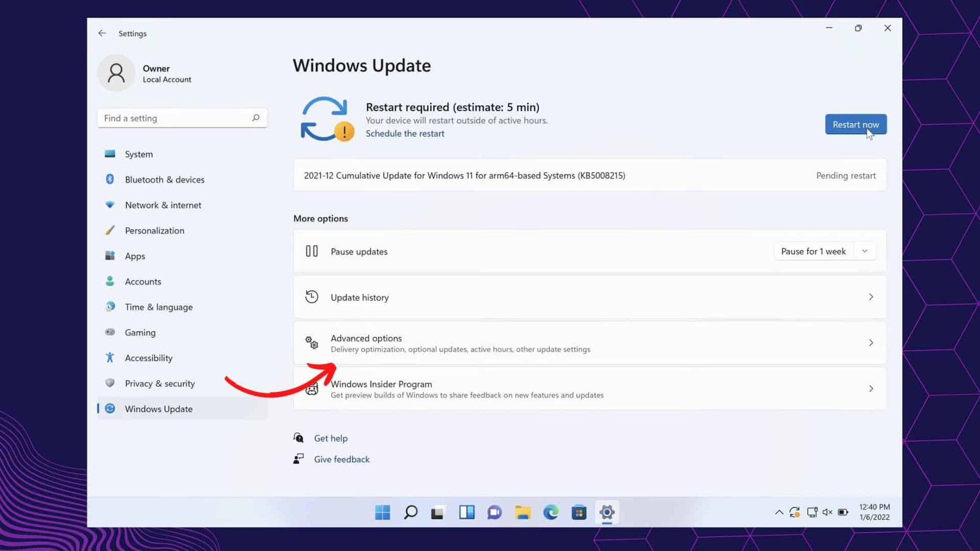
Task: Expand Advanced options chevron
Action: [x=871, y=343]
